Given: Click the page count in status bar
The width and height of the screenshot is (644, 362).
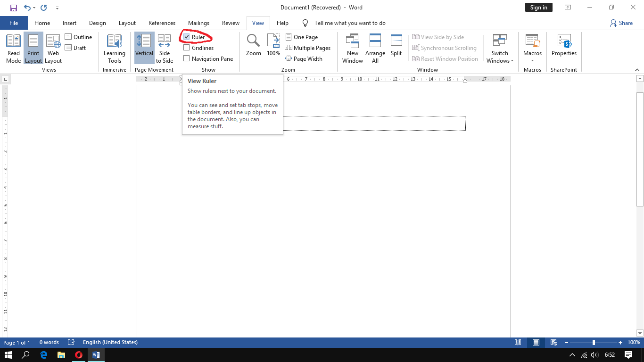Looking at the screenshot, I should (x=17, y=343).
